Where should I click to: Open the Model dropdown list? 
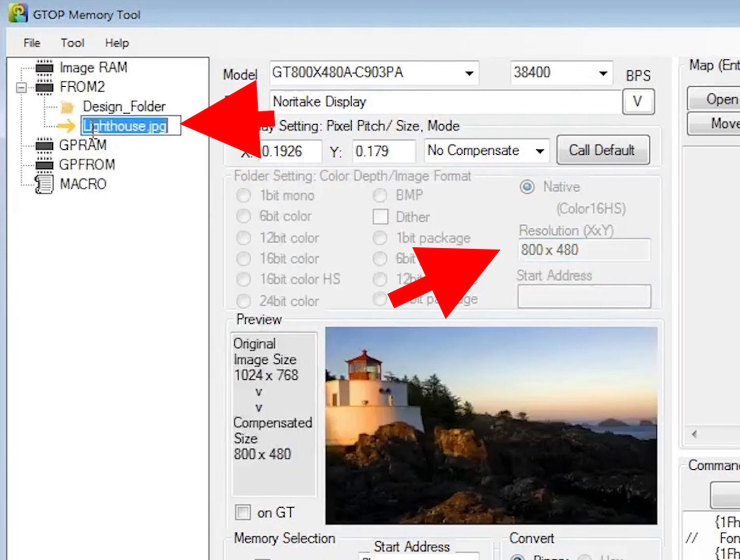(x=469, y=73)
